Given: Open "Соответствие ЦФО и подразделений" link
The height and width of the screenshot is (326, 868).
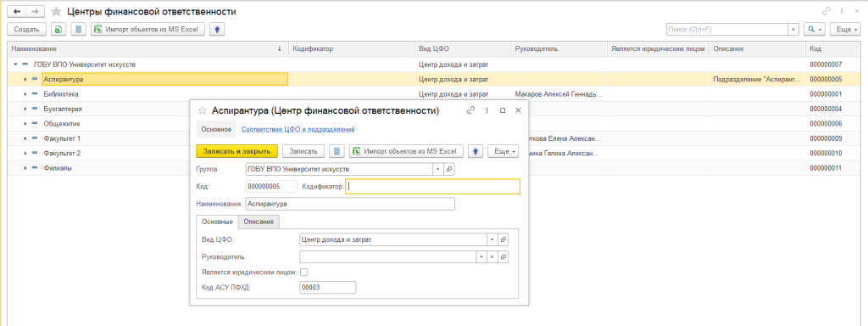Looking at the screenshot, I should [298, 129].
